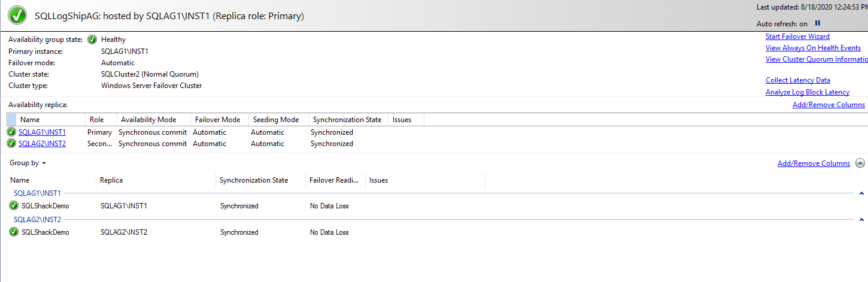Screen dimensions: 868x282
Task: Click Add/Remove Columns for availability replica table
Action: [828, 105]
